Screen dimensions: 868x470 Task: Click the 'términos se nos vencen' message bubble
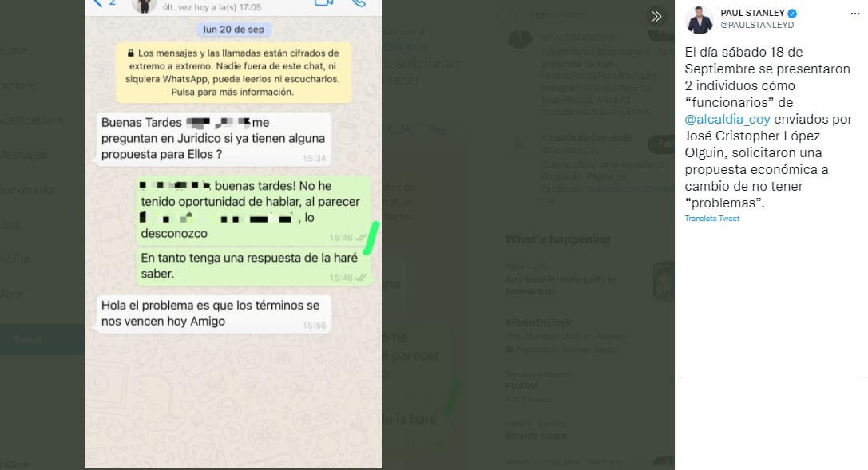click(x=212, y=314)
